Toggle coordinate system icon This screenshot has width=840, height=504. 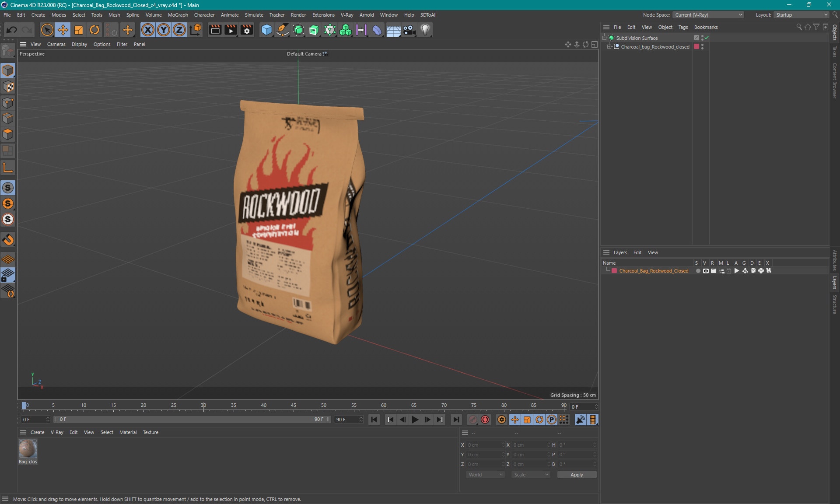196,30
